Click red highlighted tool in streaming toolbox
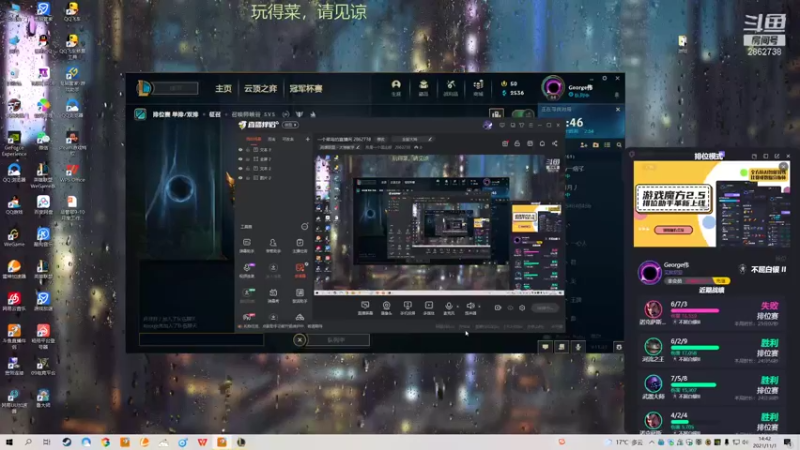 click(x=300, y=270)
